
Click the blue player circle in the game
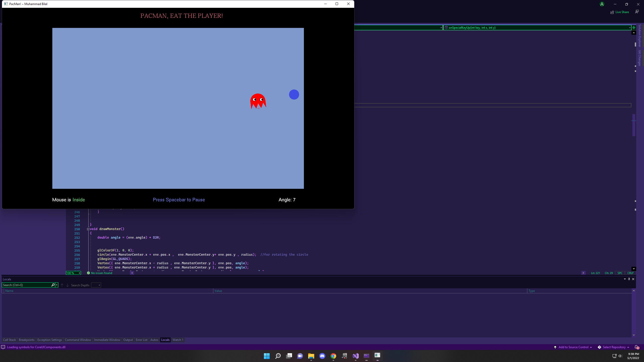pos(294,95)
